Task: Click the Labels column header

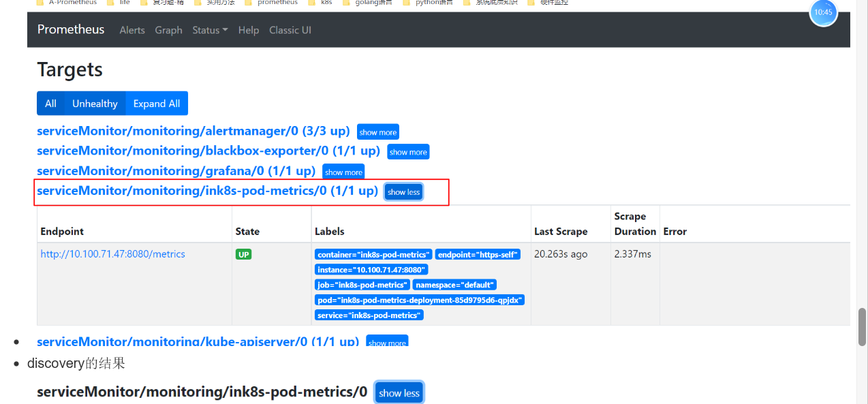Action: point(330,232)
